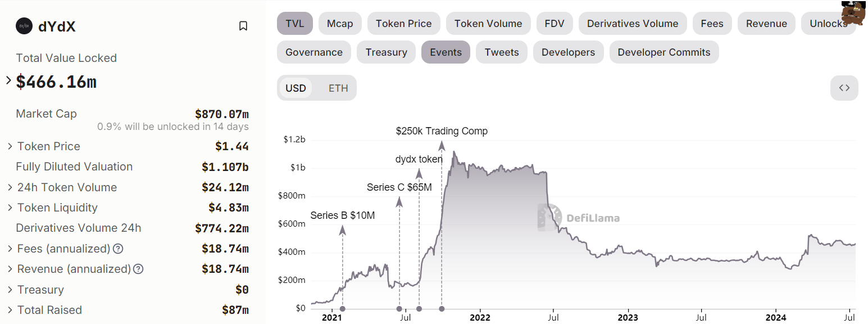Click the Total Raised value $87m
The height and width of the screenshot is (324, 868).
(x=235, y=310)
